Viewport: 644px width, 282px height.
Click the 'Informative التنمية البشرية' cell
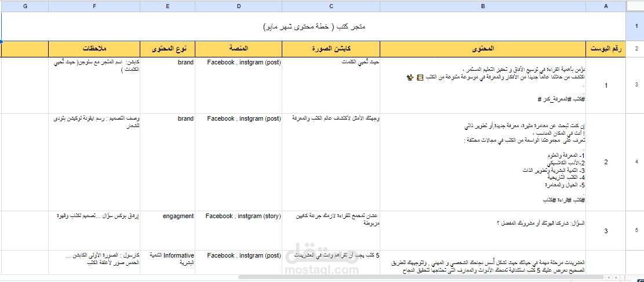[x=168, y=262]
